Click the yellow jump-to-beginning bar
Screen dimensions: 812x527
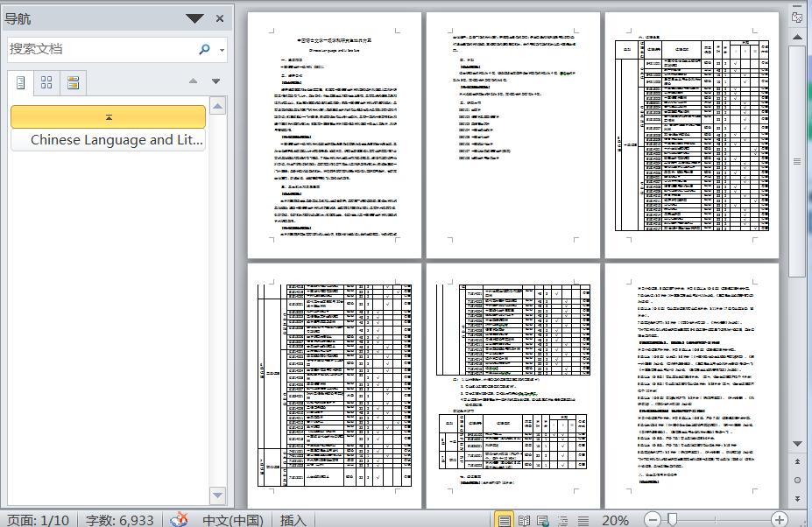click(109, 117)
